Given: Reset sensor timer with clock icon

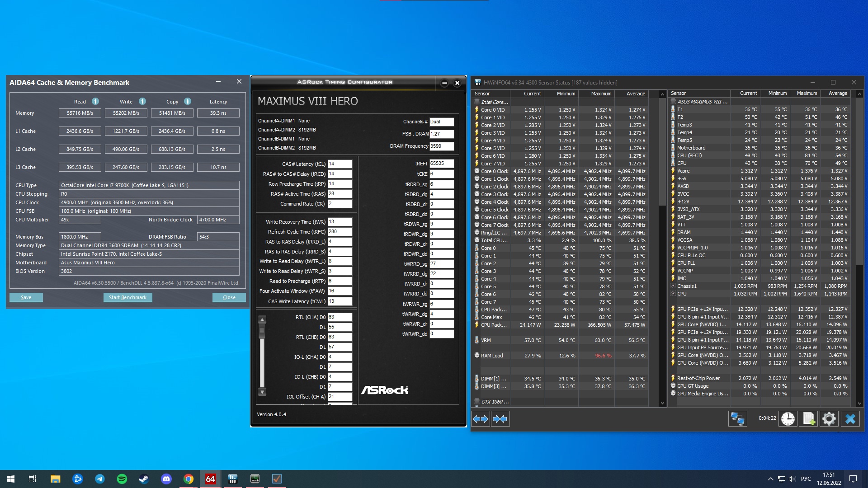Looking at the screenshot, I should pos(788,419).
